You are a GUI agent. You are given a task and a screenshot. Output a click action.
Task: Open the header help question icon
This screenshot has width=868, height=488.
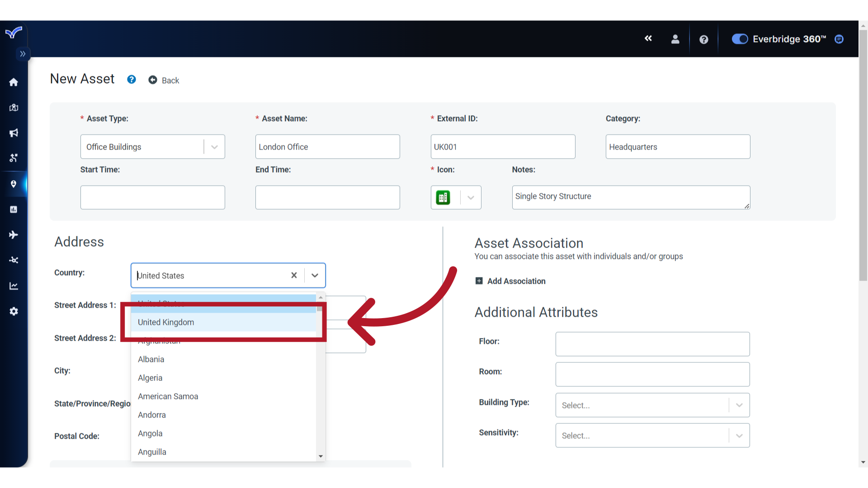[703, 40]
